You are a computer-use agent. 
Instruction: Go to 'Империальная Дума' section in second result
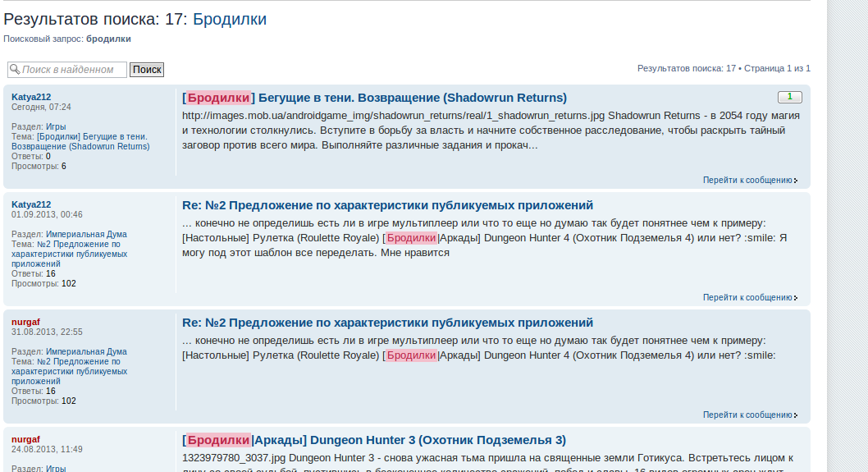coord(86,234)
